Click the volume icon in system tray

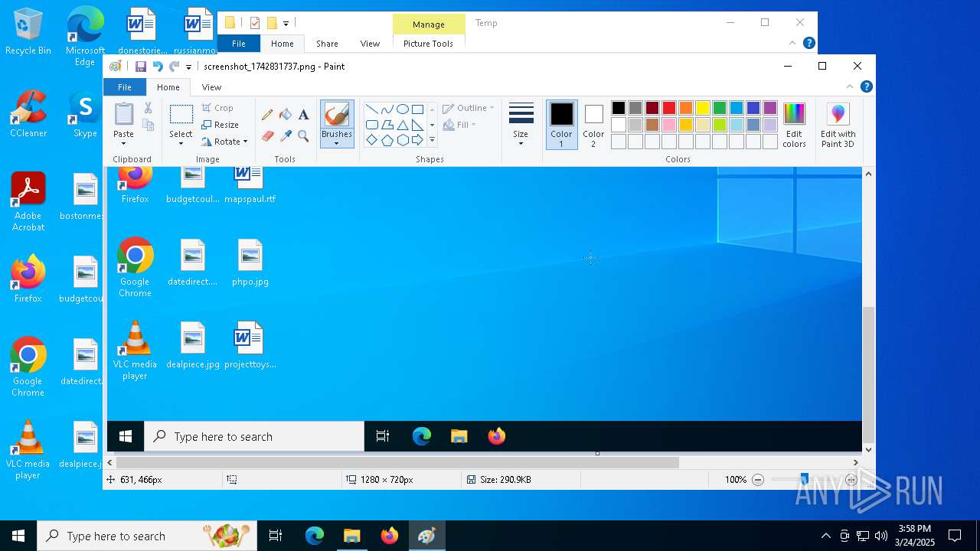[x=881, y=536]
